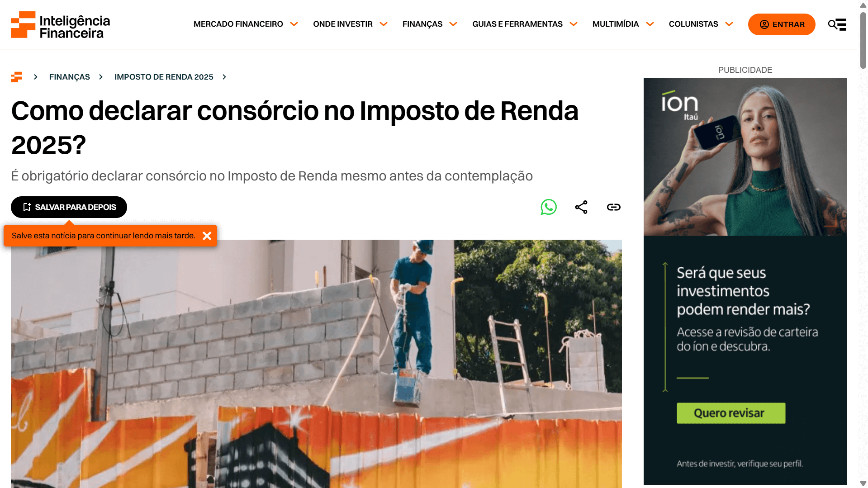This screenshot has height=488, width=868.
Task: Open the Multimídia menu item
Action: pos(616,24)
